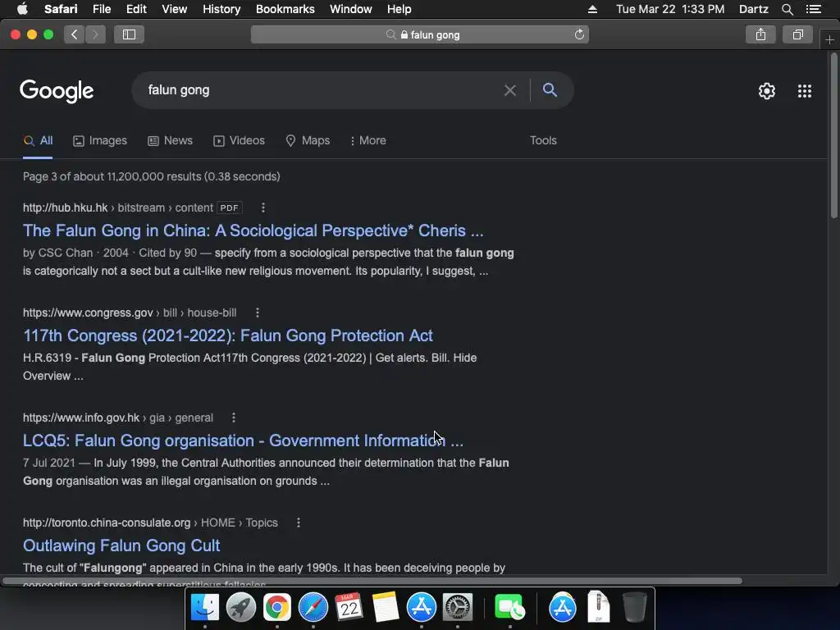Open Google Chrome from the dock

277,608
